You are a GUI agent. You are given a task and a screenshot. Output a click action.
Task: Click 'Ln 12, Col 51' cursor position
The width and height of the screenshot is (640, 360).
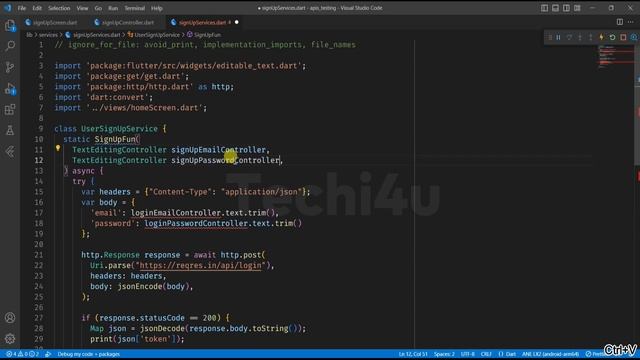413,354
